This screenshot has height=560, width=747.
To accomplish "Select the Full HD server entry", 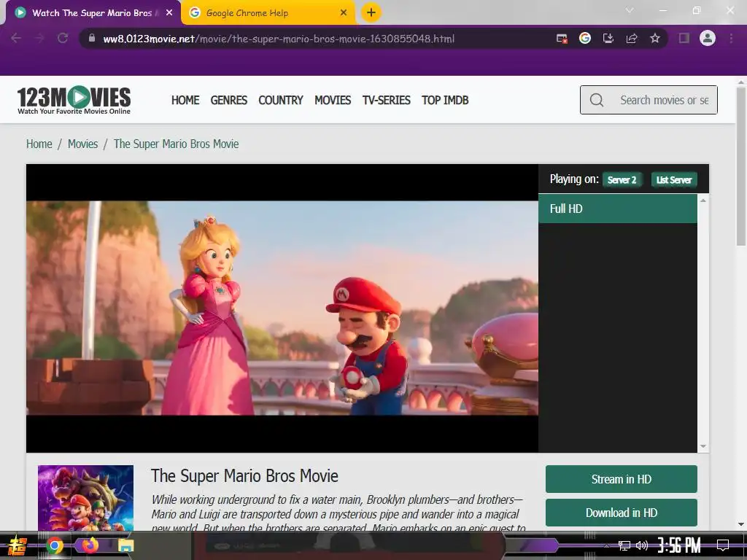I will [x=618, y=209].
